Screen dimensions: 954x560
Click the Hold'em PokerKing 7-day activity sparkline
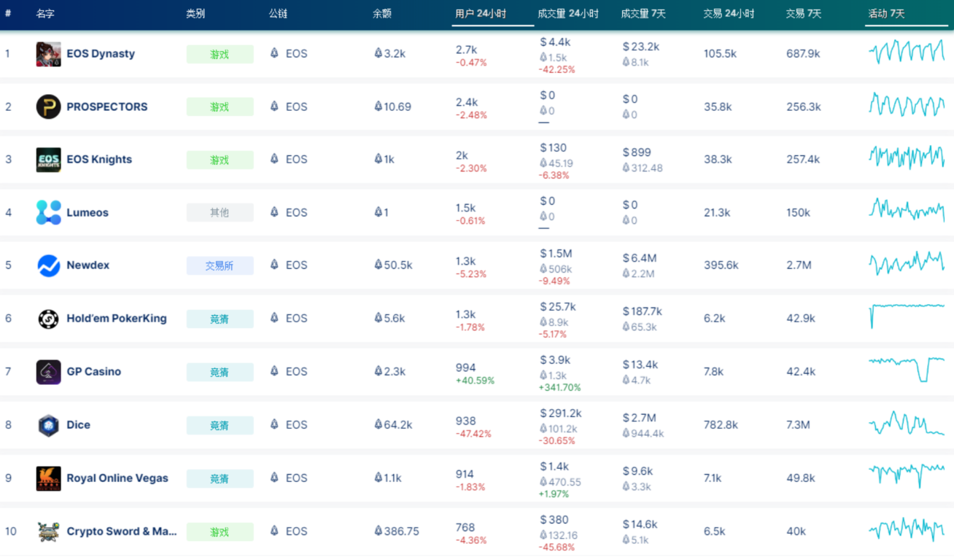click(907, 315)
